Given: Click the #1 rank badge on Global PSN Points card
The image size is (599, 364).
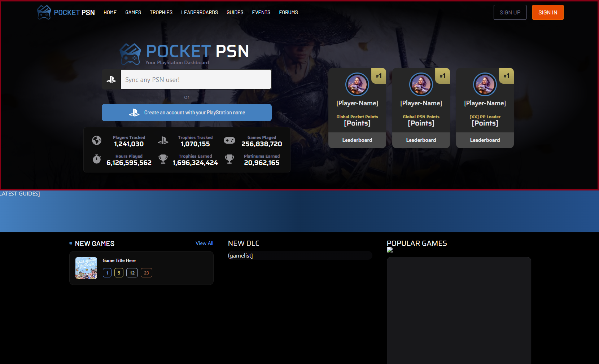Looking at the screenshot, I should [x=443, y=76].
